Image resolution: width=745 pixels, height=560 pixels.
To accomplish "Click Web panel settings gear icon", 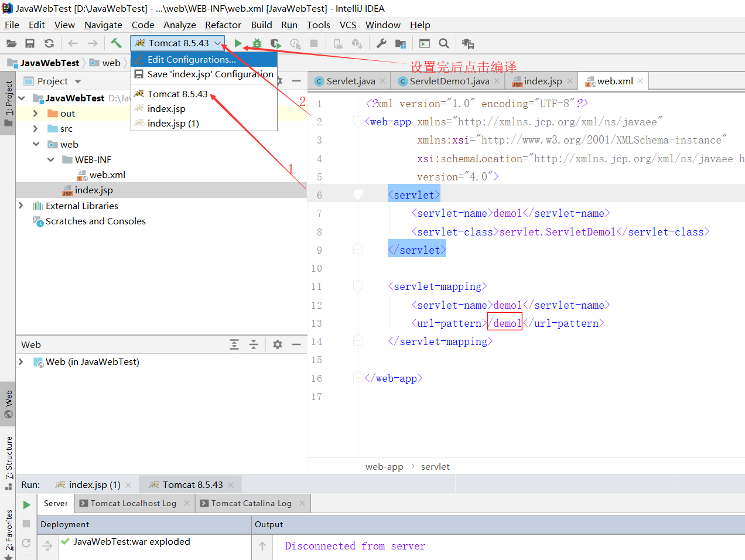I will click(278, 344).
